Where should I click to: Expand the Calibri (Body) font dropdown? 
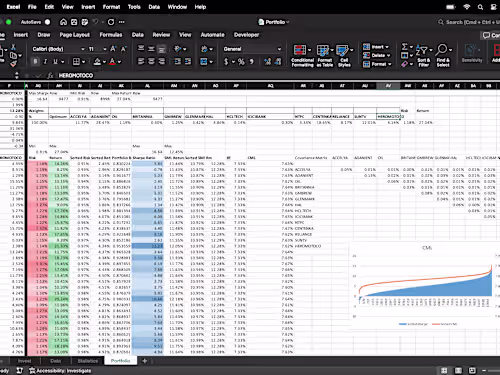(x=83, y=49)
